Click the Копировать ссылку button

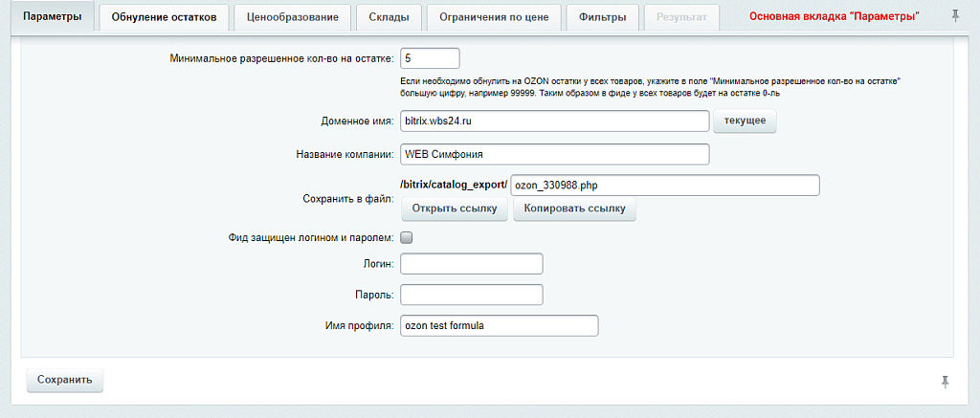coord(574,209)
